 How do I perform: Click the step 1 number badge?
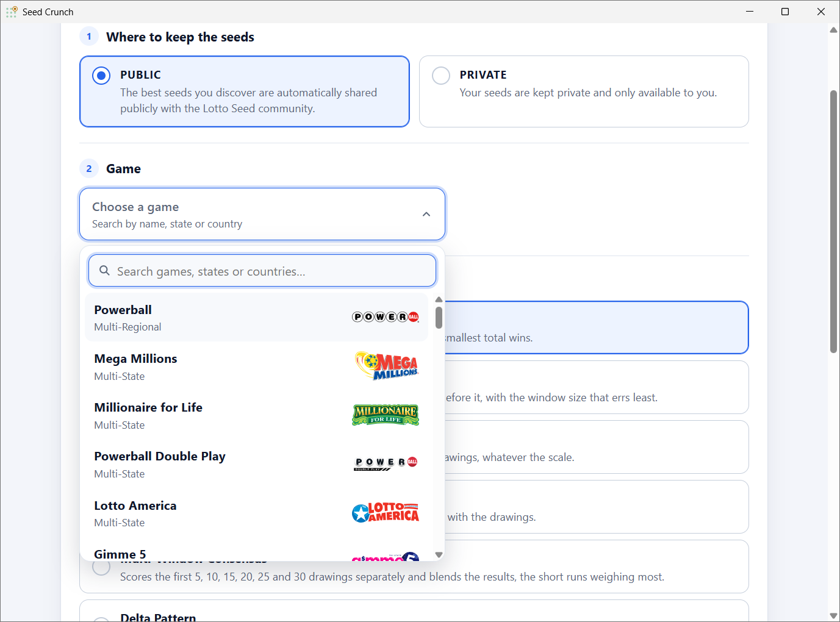click(89, 37)
